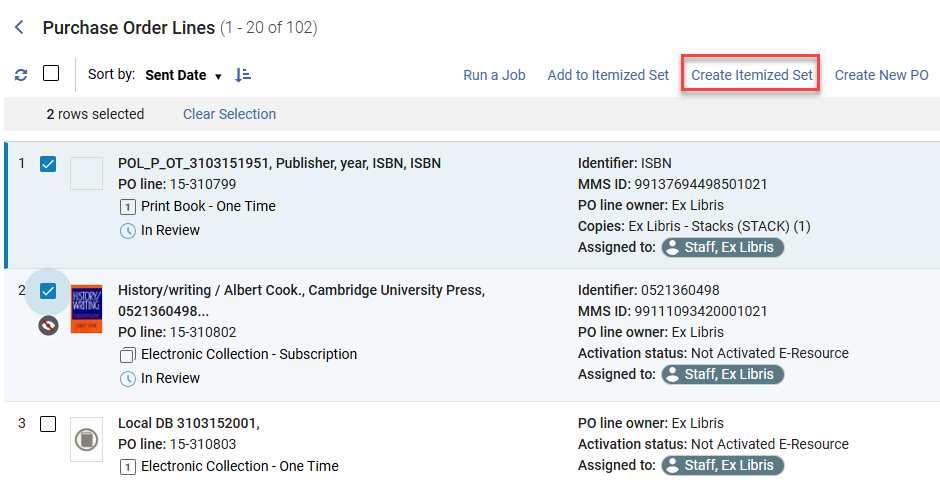The width and height of the screenshot is (940, 480).
Task: Click row 1 PO line owner: Ex Libris
Action: [651, 205]
